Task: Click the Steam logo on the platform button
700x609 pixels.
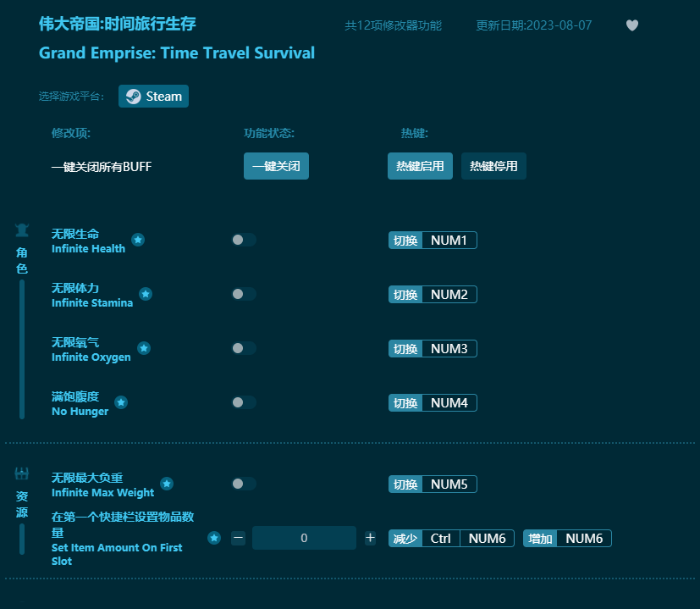Action: click(134, 96)
